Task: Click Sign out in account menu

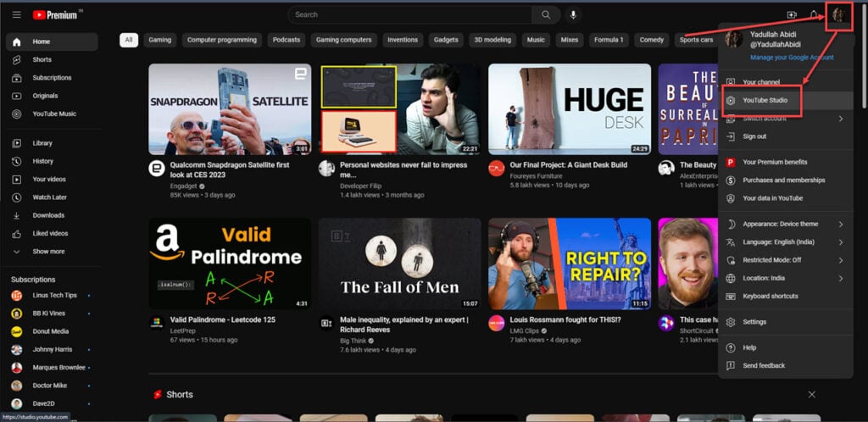Action: click(786, 136)
